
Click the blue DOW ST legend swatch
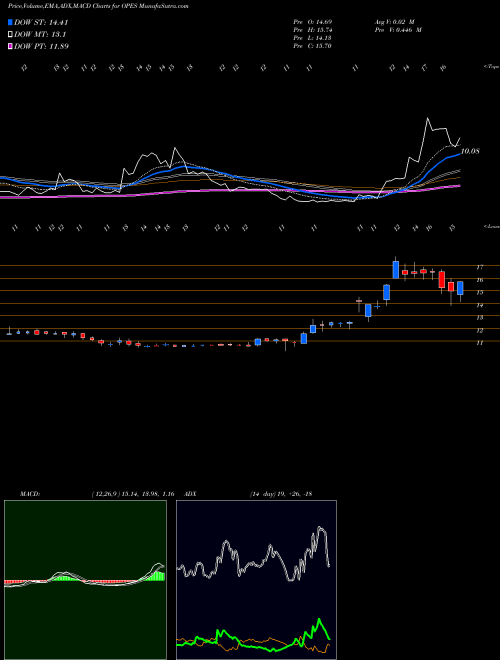click(x=10, y=22)
